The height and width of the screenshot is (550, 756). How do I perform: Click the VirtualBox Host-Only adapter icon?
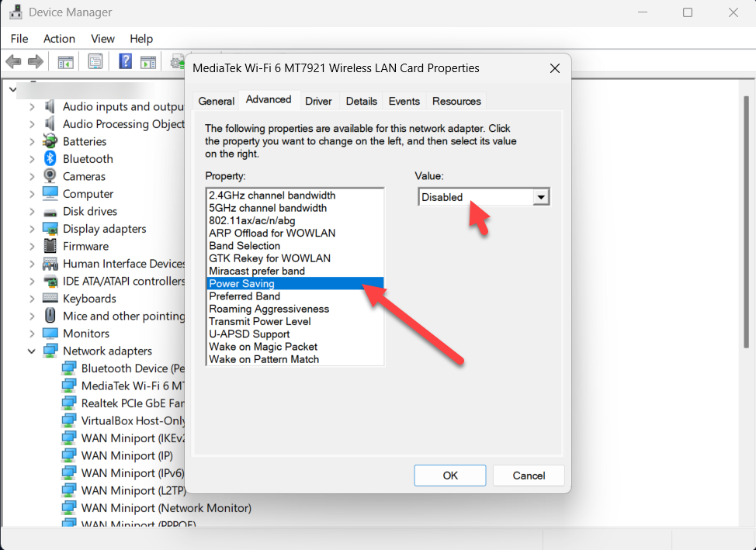coord(69,420)
